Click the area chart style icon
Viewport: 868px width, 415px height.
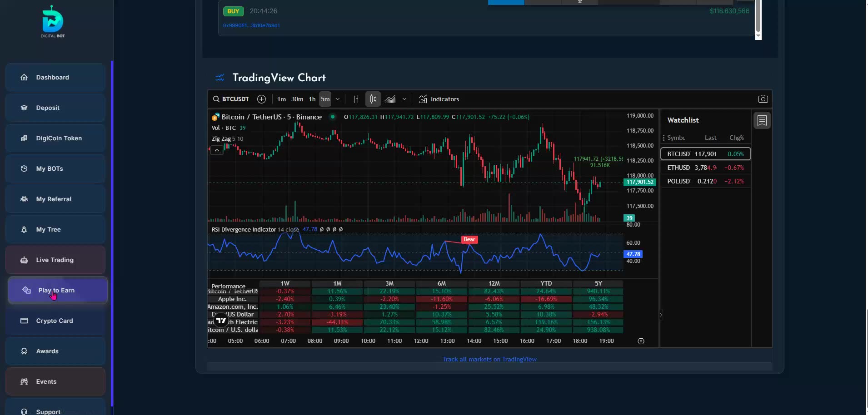tap(390, 99)
